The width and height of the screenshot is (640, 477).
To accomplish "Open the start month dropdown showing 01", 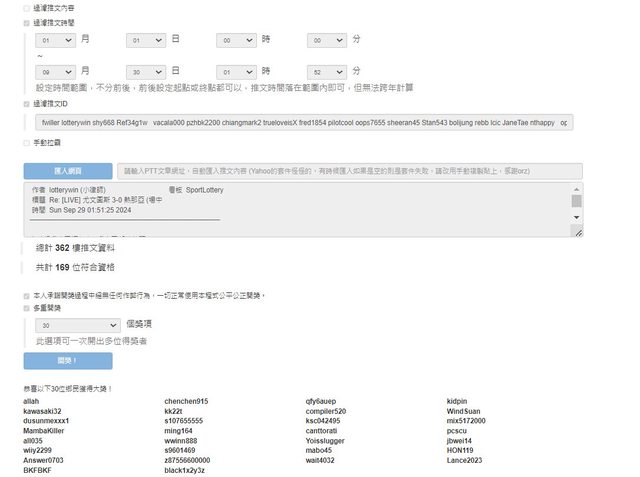I will tap(55, 39).
